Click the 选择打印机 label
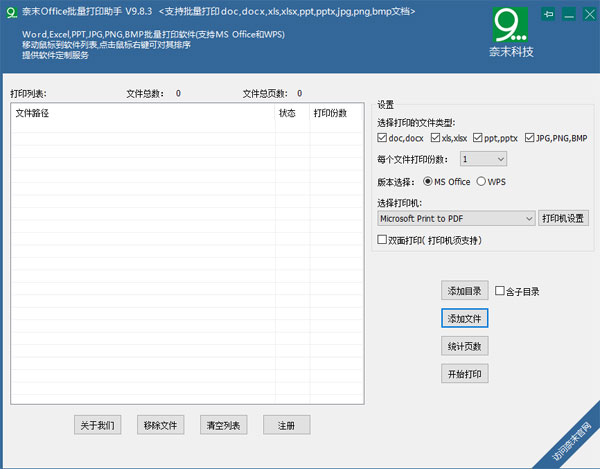 (399, 203)
